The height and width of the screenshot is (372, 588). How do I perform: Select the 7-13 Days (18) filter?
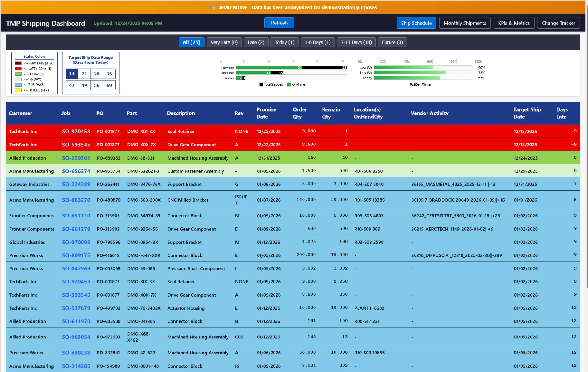click(356, 42)
